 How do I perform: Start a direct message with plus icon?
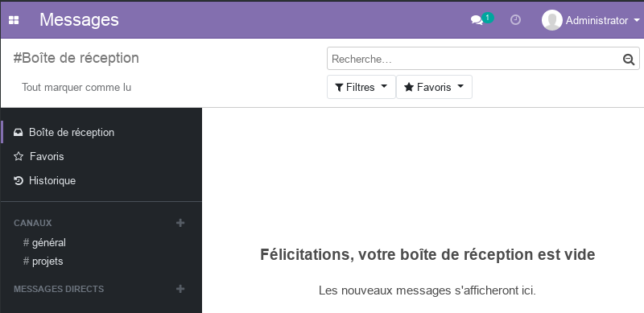click(180, 289)
